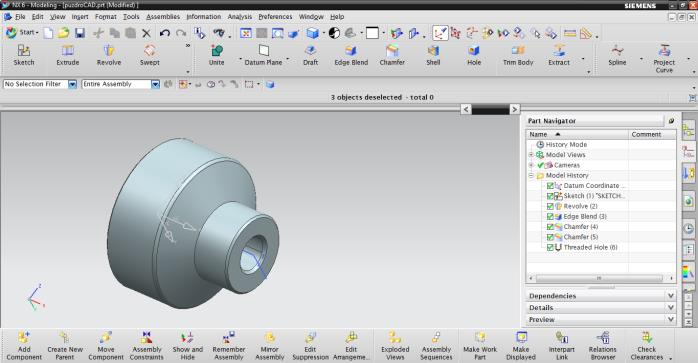Click the right arrow beside the black bar
The height and width of the screenshot is (363, 698).
(514, 109)
